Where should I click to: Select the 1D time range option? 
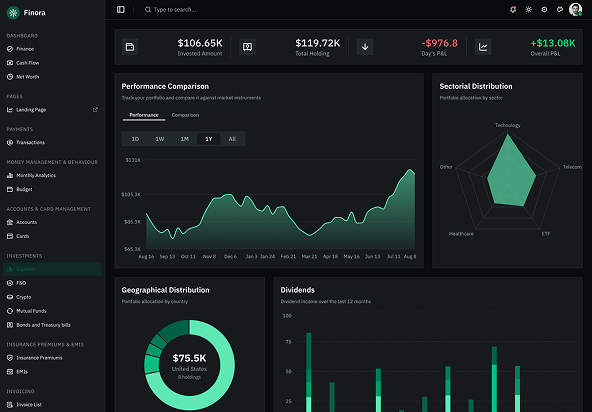click(135, 139)
